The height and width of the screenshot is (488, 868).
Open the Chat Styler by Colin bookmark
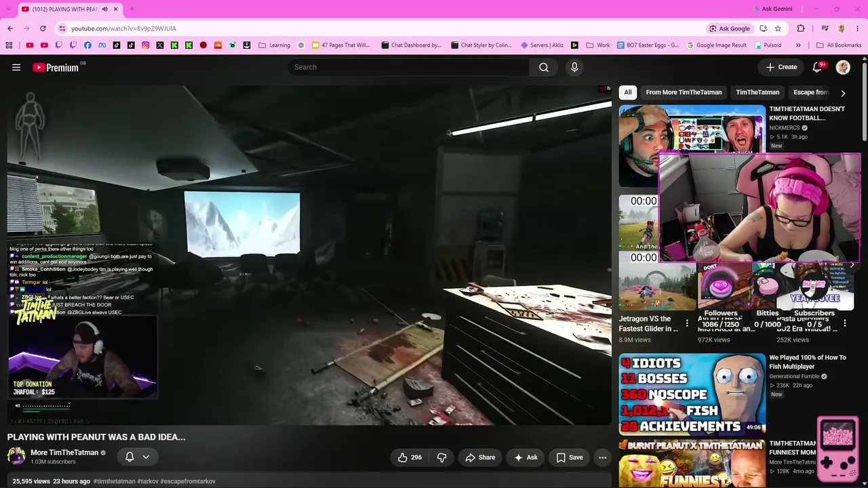[481, 45]
